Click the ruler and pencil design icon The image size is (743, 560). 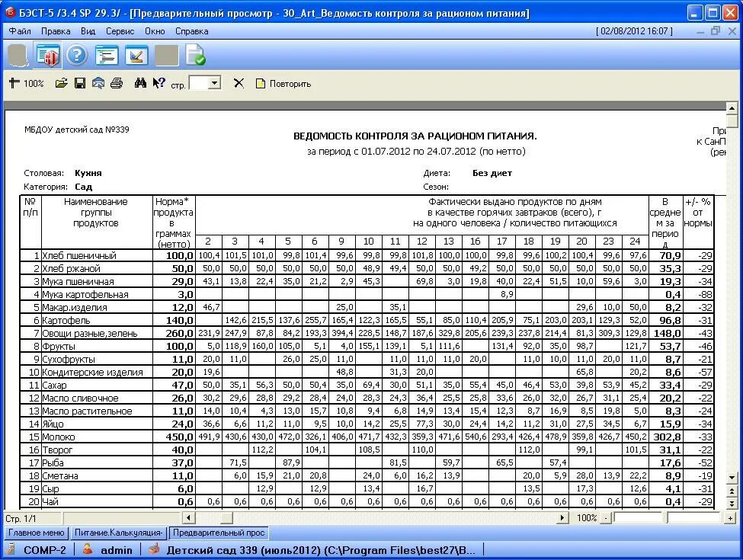(136, 56)
